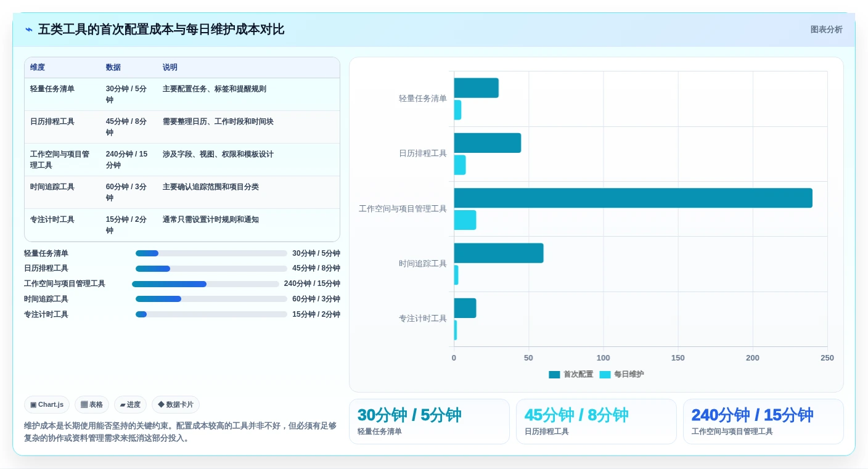Click the 工作空间与项目管理工具 progress bar
The width and height of the screenshot is (868, 469).
coord(205,284)
